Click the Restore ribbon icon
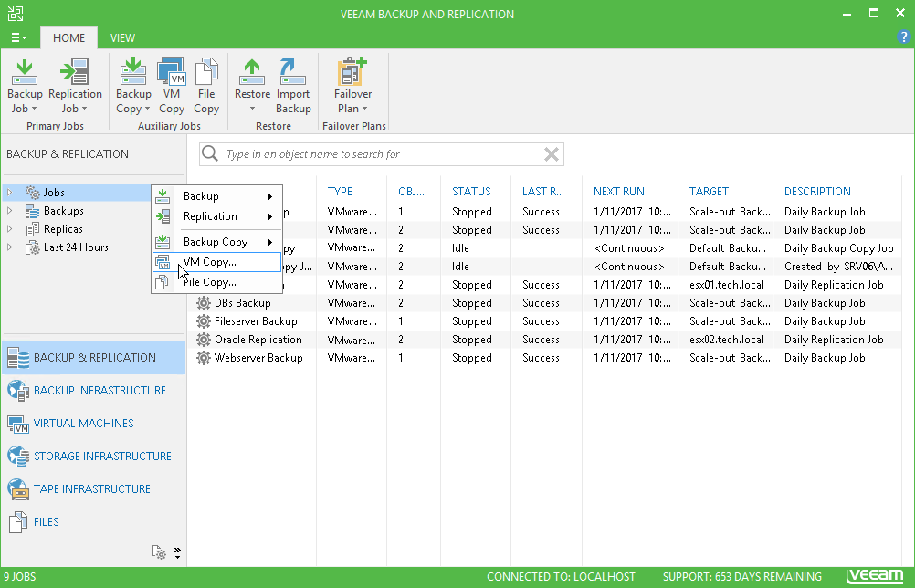Viewport: 915px width, 588px height. (x=252, y=72)
